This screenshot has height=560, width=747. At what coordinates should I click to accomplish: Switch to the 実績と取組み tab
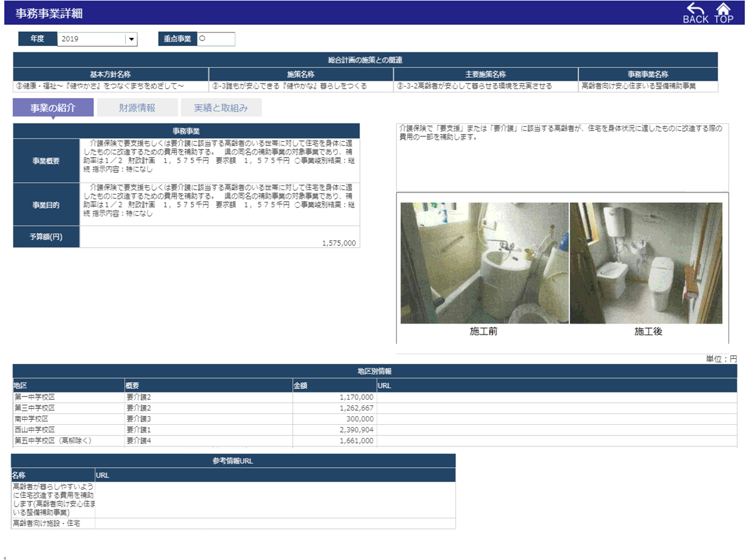coord(221,108)
